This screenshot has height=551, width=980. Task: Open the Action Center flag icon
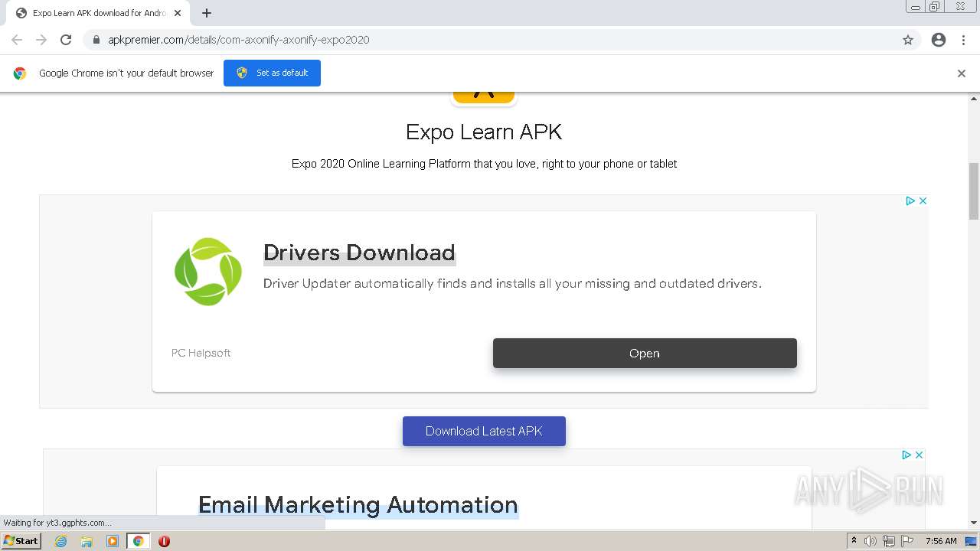907,541
